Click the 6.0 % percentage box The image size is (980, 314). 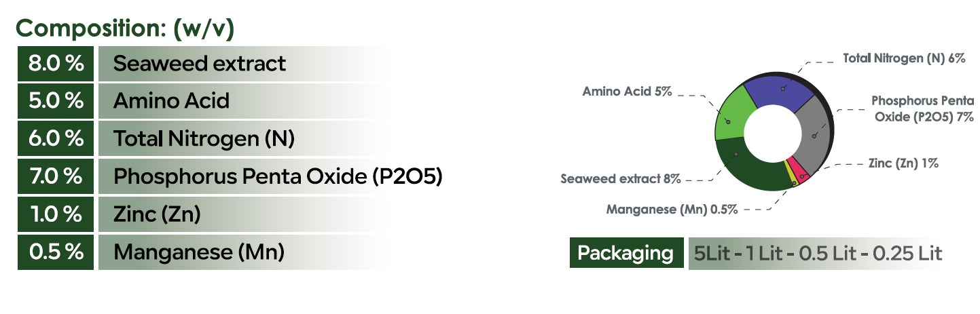(56, 139)
